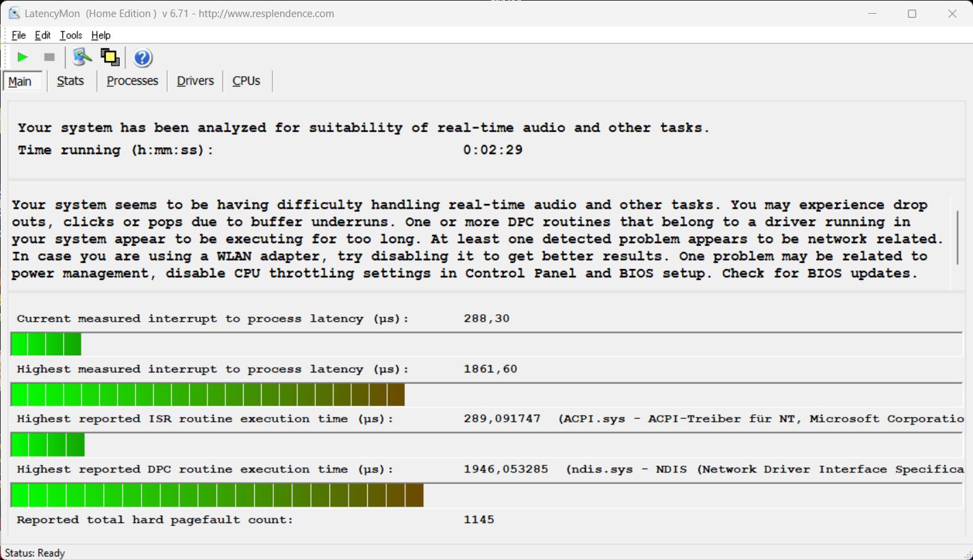Viewport: 973px width, 560px height.
Task: Switch to the Processes tab
Action: tap(132, 81)
